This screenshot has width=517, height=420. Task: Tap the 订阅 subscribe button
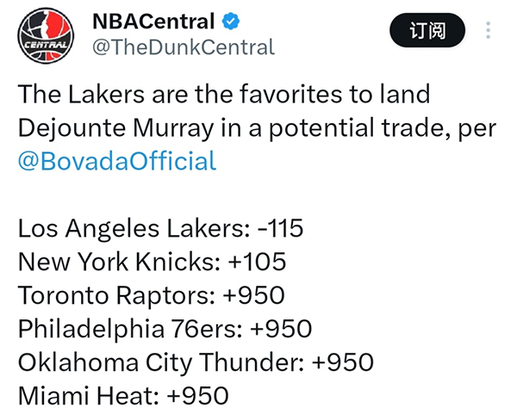point(427,31)
